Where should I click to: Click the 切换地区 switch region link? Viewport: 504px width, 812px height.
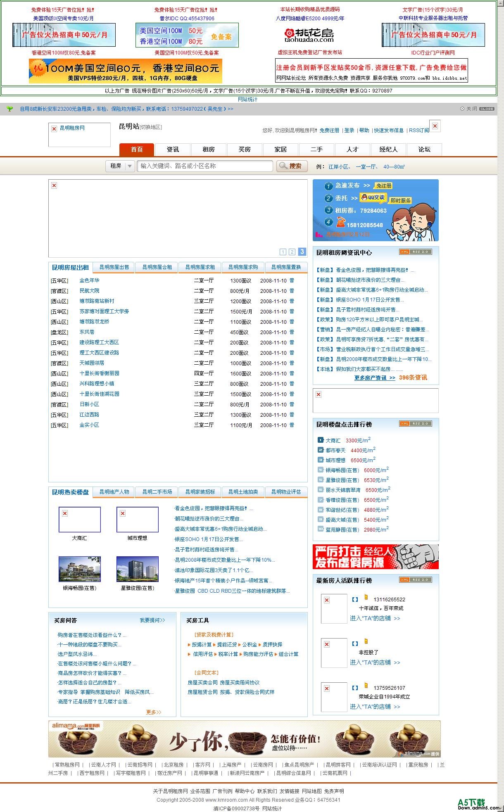[x=151, y=127]
